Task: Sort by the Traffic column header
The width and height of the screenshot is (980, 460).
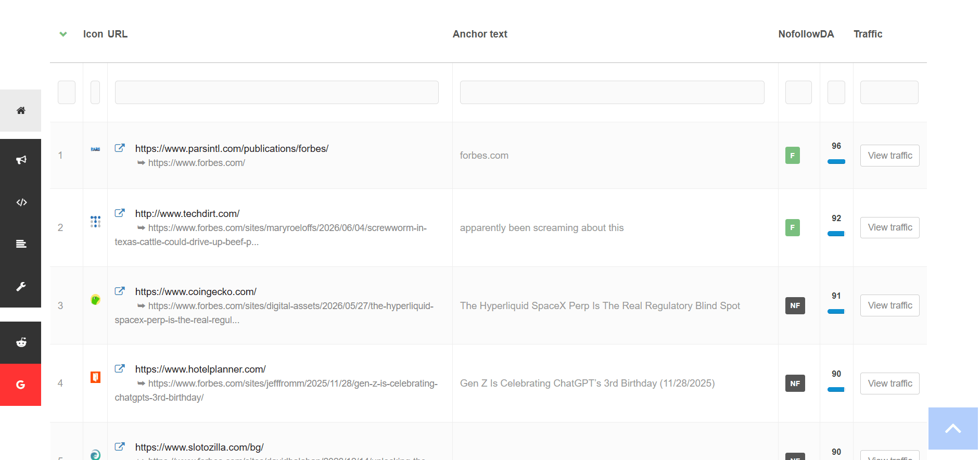Action: point(868,34)
